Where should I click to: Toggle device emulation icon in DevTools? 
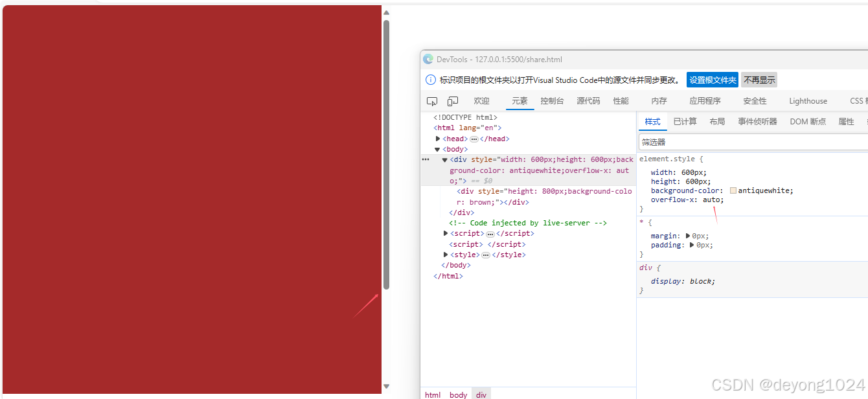(453, 101)
